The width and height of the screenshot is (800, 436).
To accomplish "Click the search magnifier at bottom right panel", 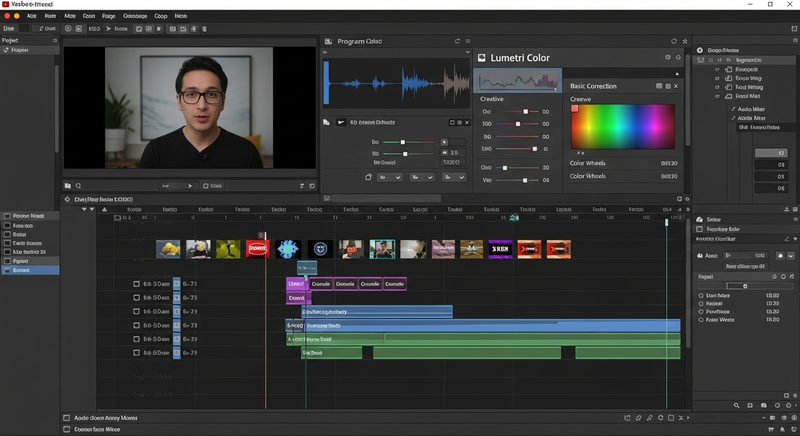I will [736, 405].
